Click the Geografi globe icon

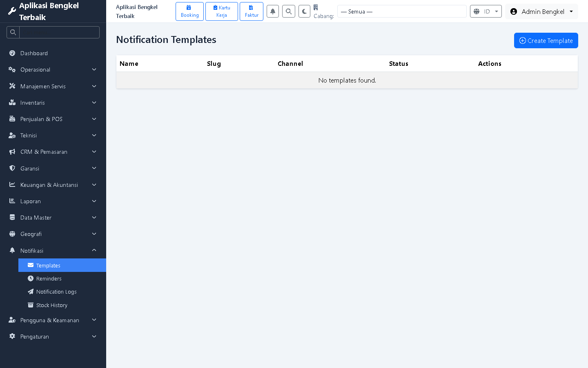pos(12,234)
